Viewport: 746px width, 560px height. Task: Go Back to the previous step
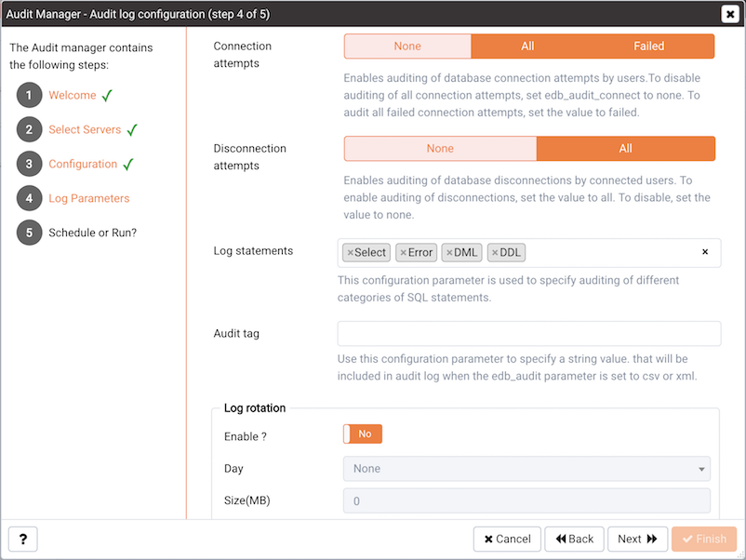tap(574, 539)
